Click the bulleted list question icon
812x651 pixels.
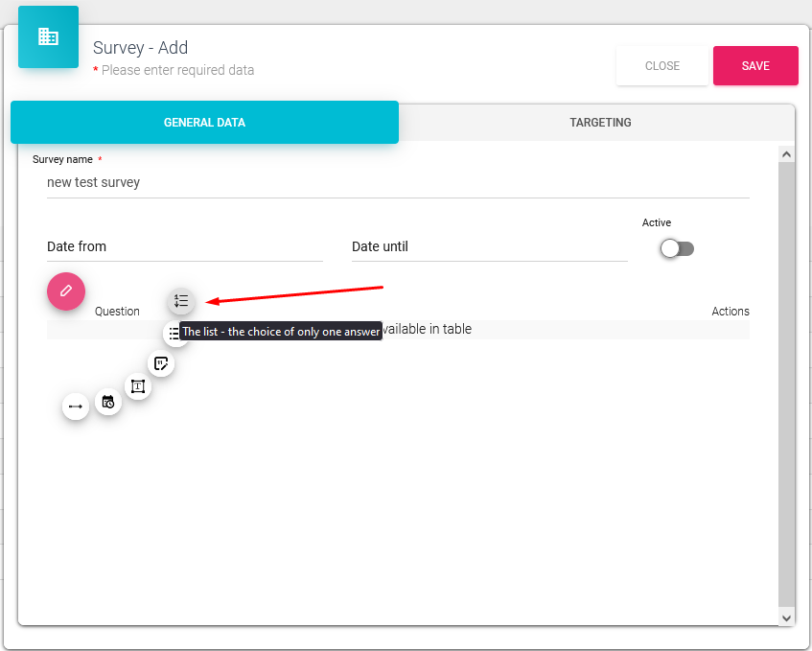[x=173, y=334]
